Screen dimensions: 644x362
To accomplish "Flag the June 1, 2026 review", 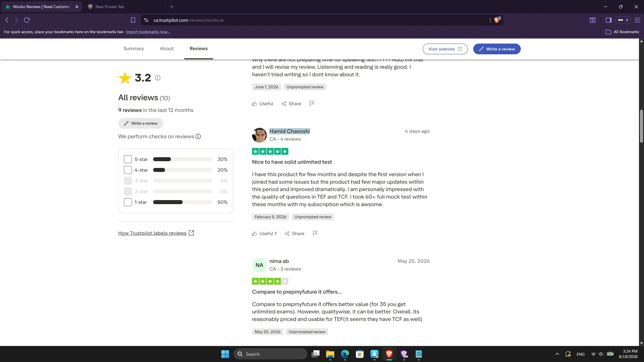I will coord(312,104).
